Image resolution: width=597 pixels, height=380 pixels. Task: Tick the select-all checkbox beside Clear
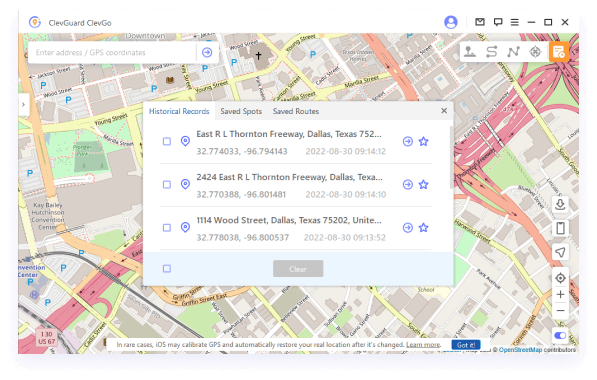(167, 269)
